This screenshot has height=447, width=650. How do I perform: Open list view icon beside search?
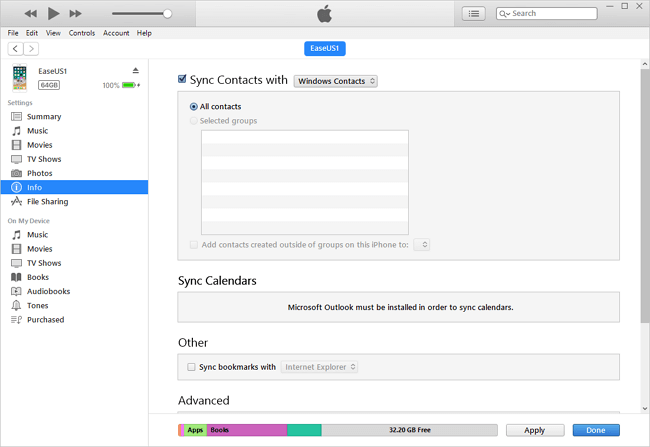coord(474,13)
